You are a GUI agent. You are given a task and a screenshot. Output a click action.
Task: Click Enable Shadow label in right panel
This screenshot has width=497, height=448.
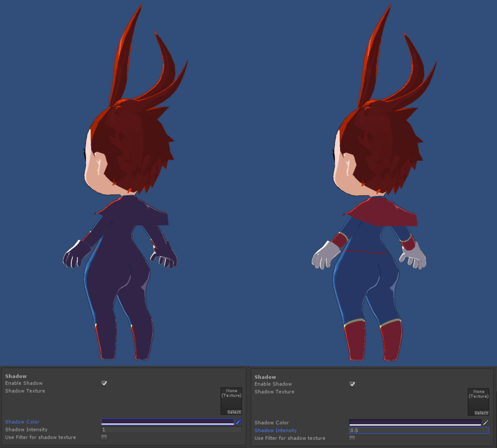tap(273, 384)
